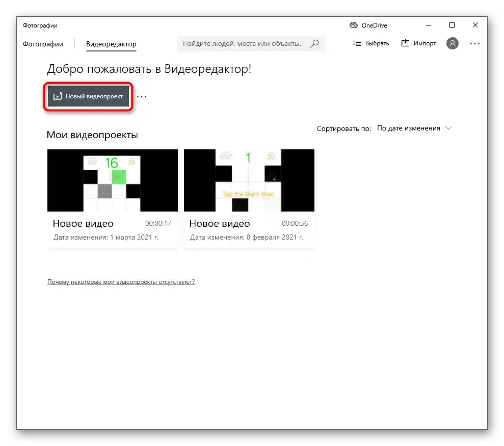Open the thumbnail with Tap the black tiles
The image size is (504, 446).
[x=249, y=180]
